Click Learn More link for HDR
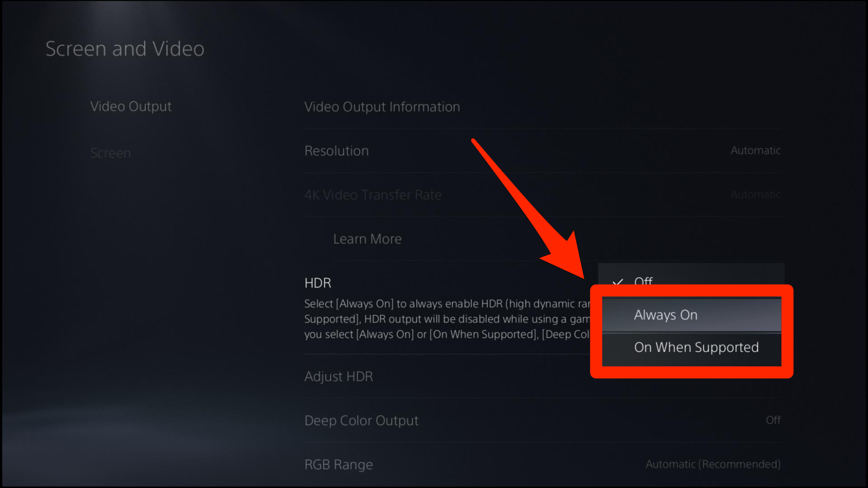Image resolution: width=868 pixels, height=488 pixels. 367,238
